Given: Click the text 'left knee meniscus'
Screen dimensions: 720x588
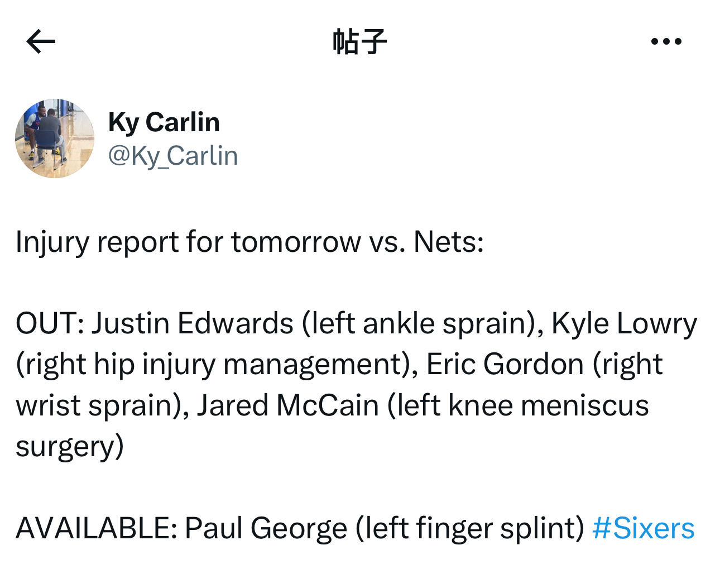Looking at the screenshot, I should 522,405.
